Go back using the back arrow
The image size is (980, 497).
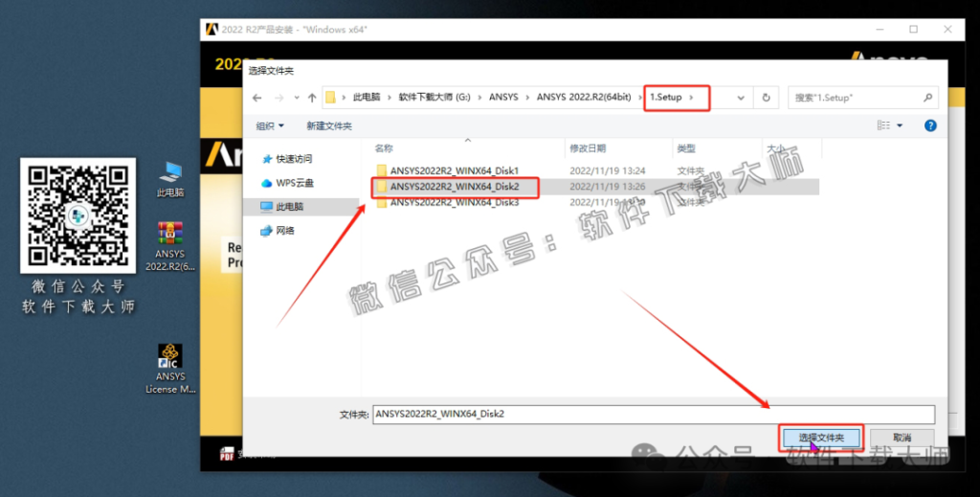pos(256,98)
